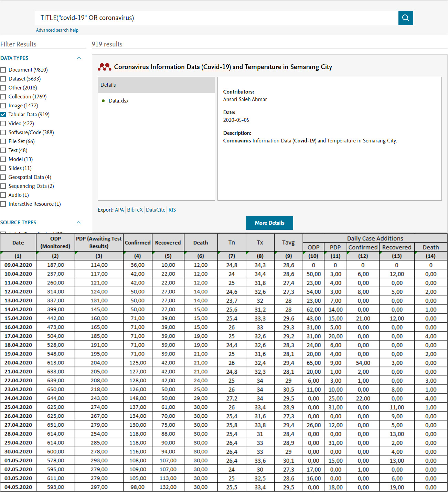This screenshot has width=448, height=492.
Task: Select the 01.05.2020 date cell
Action: (18, 460)
